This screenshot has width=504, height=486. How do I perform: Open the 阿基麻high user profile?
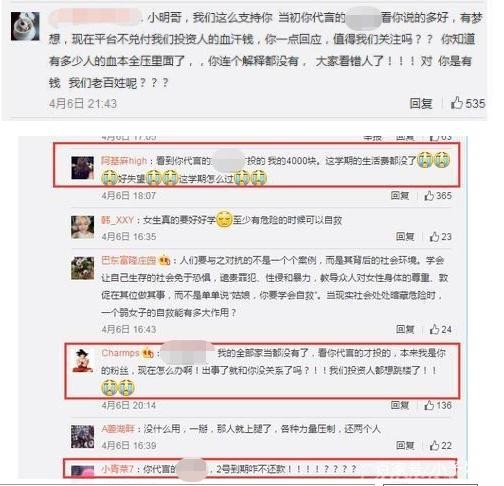(x=124, y=161)
